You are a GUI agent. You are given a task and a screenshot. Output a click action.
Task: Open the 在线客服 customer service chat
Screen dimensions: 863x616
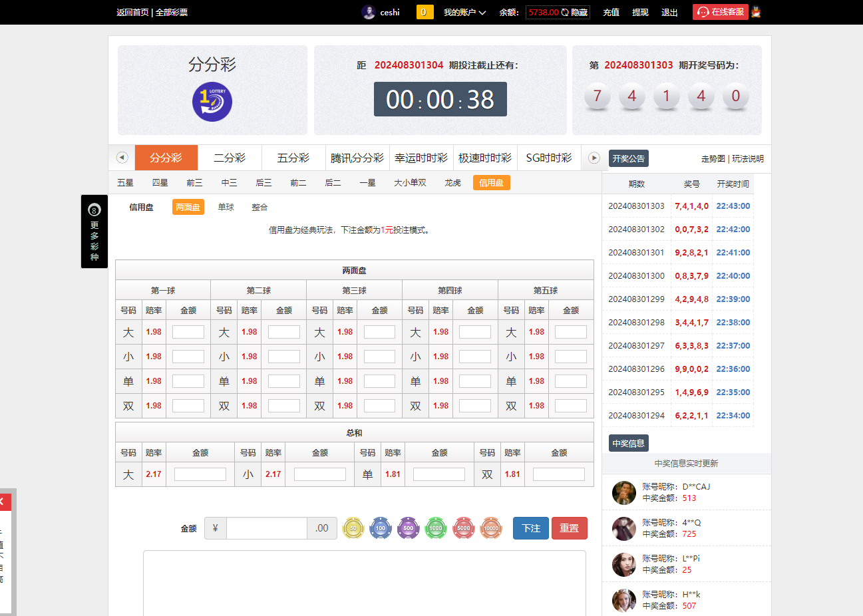[x=720, y=11]
